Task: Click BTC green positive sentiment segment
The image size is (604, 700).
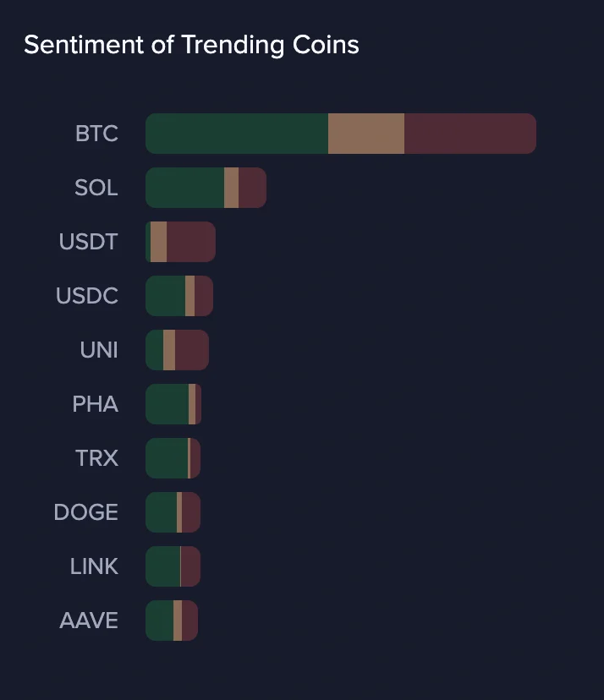Action: tap(237, 134)
